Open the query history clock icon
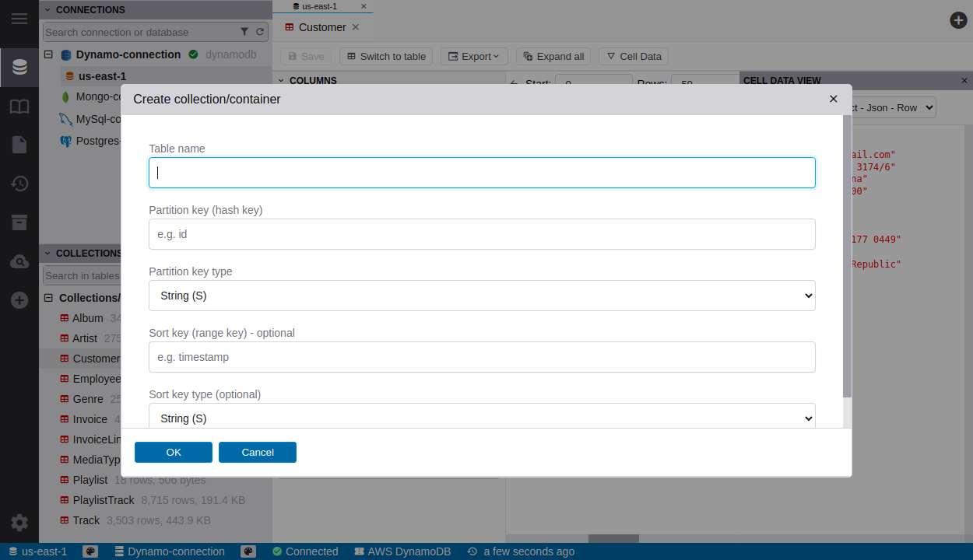 [x=19, y=184]
